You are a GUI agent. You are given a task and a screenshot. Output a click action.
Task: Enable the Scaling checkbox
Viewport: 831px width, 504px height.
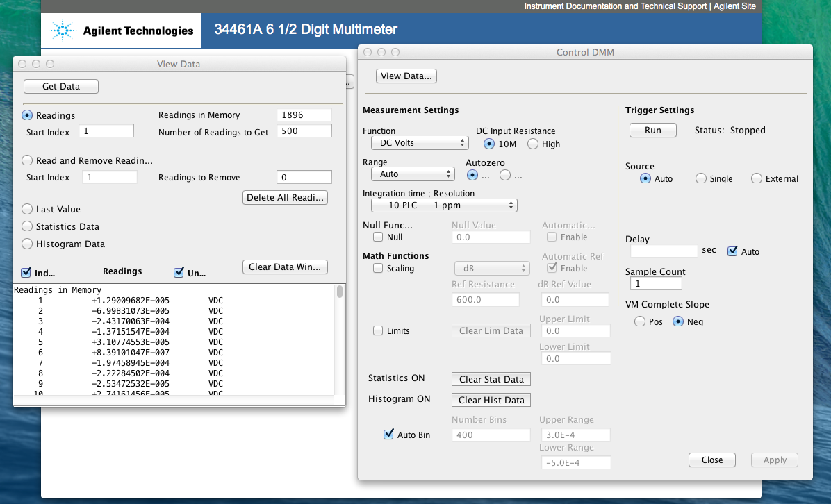coord(378,268)
